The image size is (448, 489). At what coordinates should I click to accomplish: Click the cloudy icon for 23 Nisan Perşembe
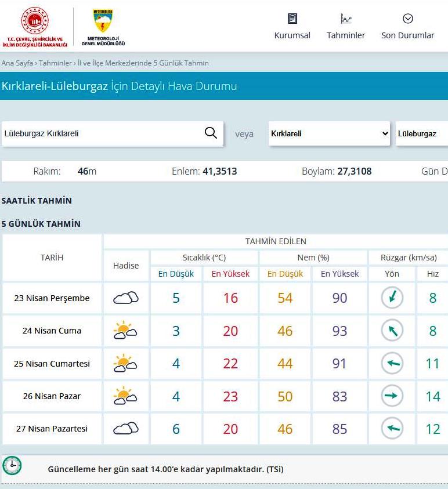126,298
